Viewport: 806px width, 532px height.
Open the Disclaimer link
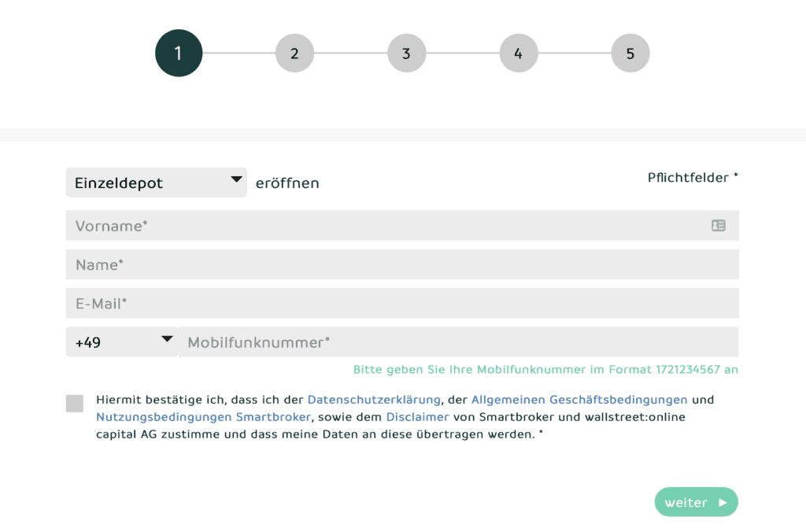[417, 417]
